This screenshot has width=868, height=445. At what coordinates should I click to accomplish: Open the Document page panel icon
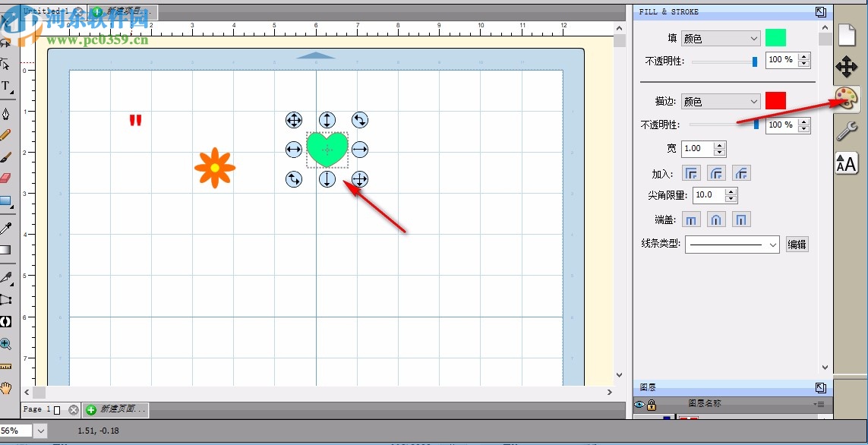[x=847, y=36]
